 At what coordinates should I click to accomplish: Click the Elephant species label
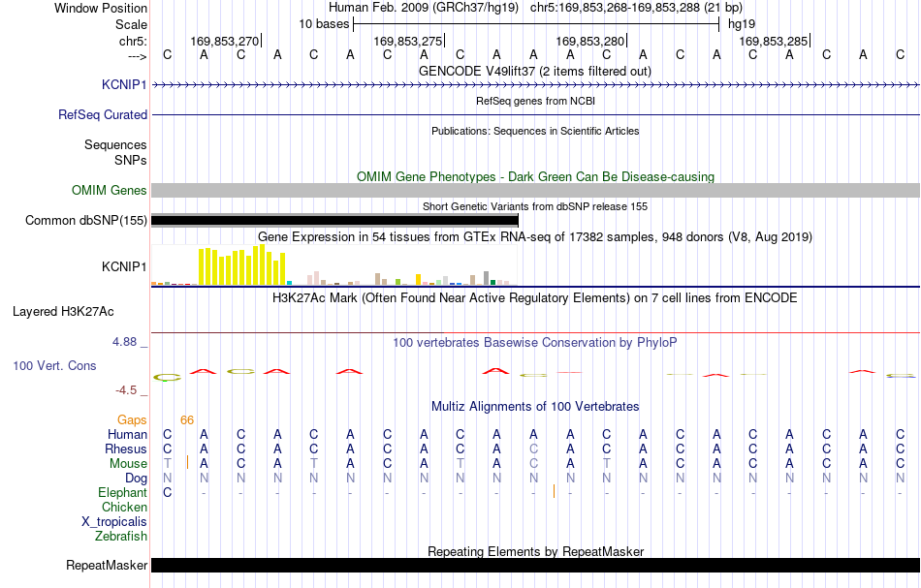pos(122,492)
